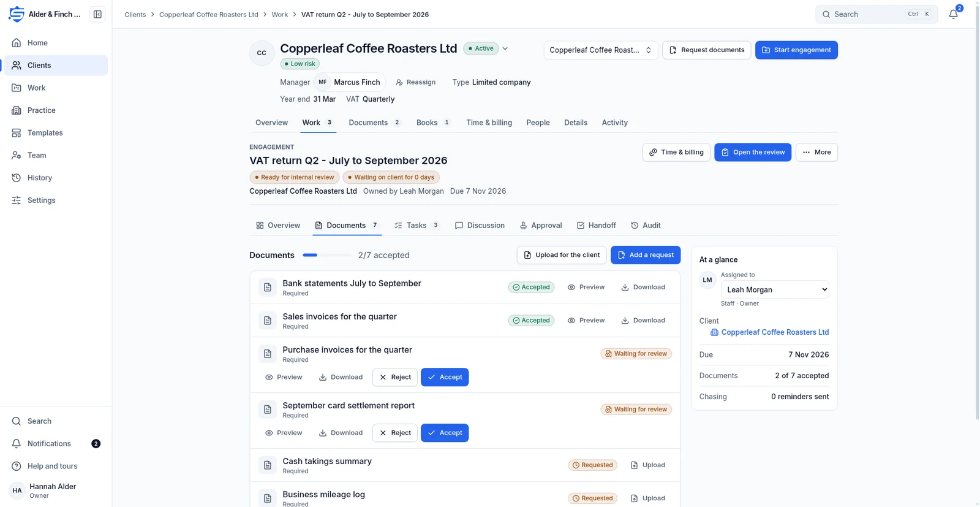Image resolution: width=980 pixels, height=507 pixels.
Task: Upload a file for Cash takings summary
Action: point(648,465)
